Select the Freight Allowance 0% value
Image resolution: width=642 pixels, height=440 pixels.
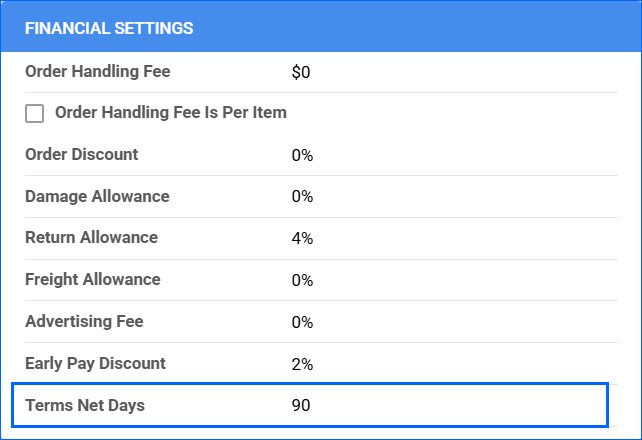302,281
